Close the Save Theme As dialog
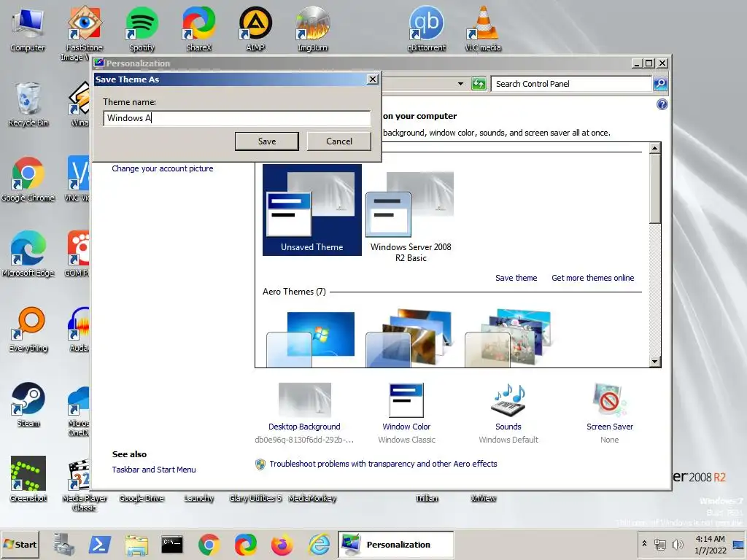The height and width of the screenshot is (560, 747). (373, 79)
